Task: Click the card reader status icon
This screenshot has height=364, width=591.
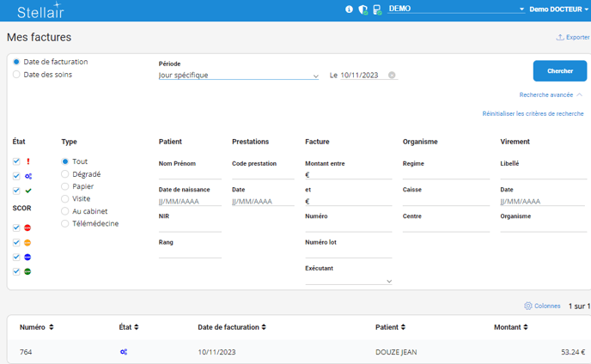Action: 376,9
